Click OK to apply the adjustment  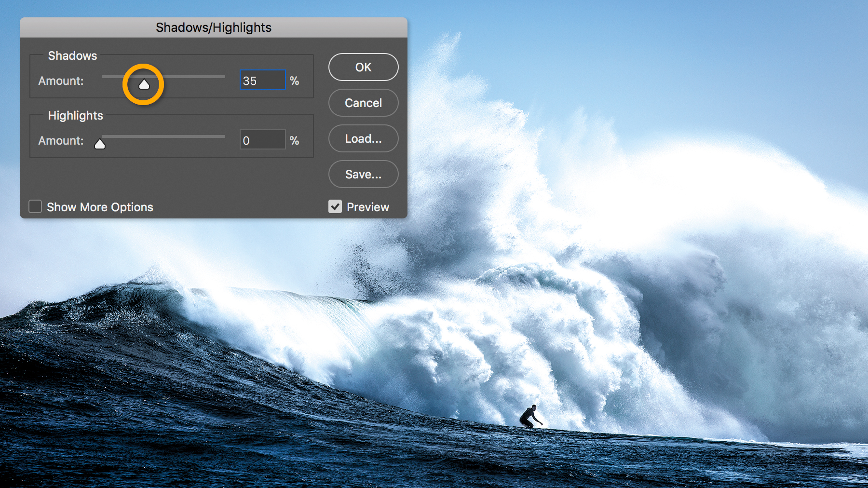click(363, 67)
